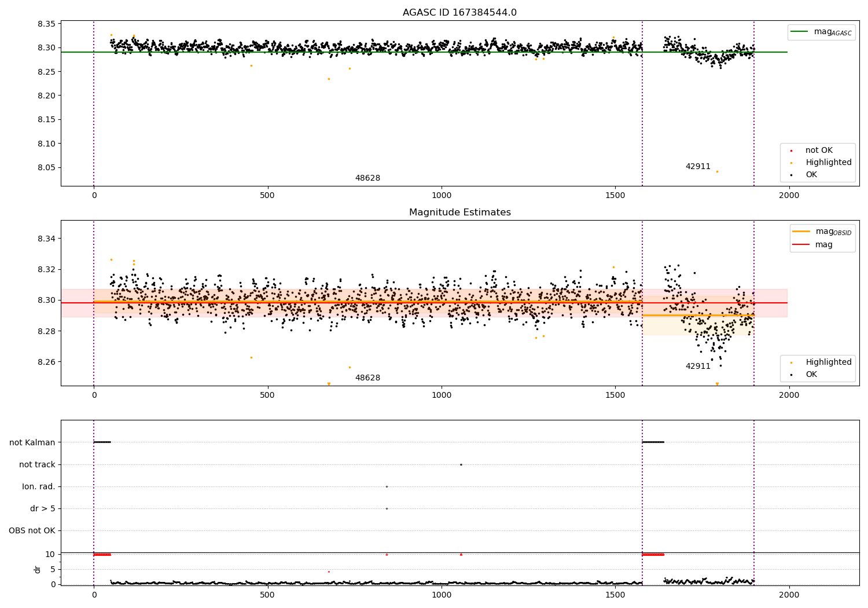Click the lone "not track" data point
Image resolution: width=868 pixels, height=608 pixels.
461,464
